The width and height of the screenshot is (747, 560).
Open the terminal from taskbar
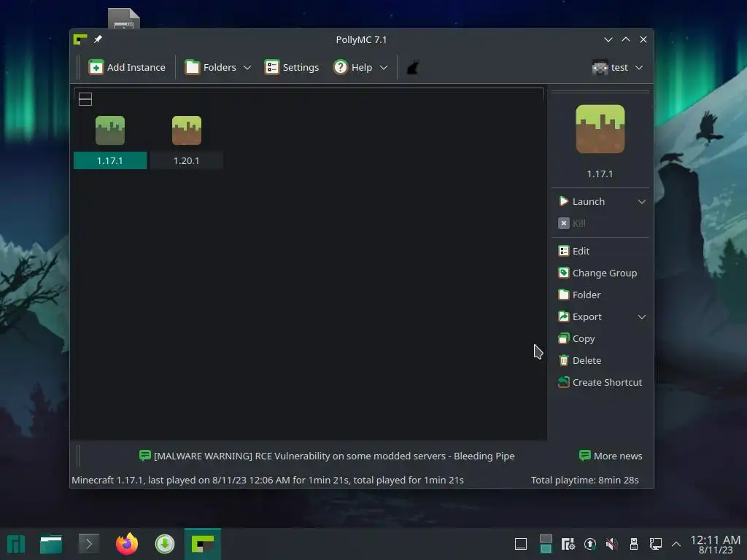point(88,544)
